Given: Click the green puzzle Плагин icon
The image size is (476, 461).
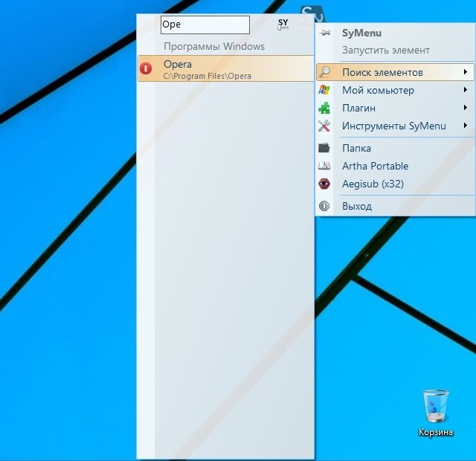Looking at the screenshot, I should 324,108.
